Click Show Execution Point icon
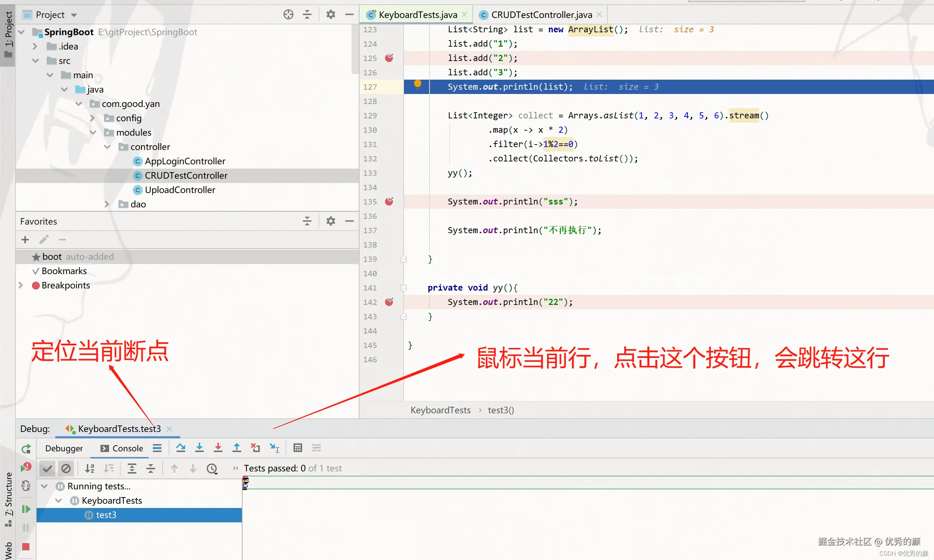Image resolution: width=934 pixels, height=560 pixels. click(x=157, y=448)
